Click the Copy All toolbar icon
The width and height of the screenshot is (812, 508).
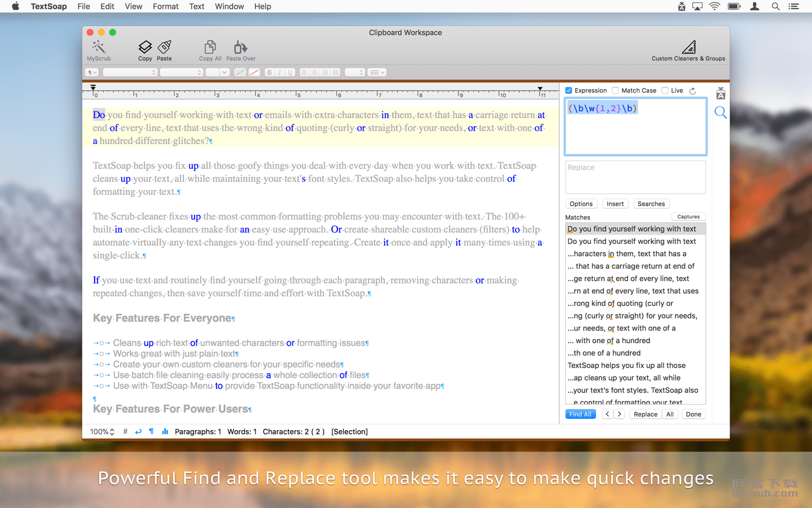210,50
